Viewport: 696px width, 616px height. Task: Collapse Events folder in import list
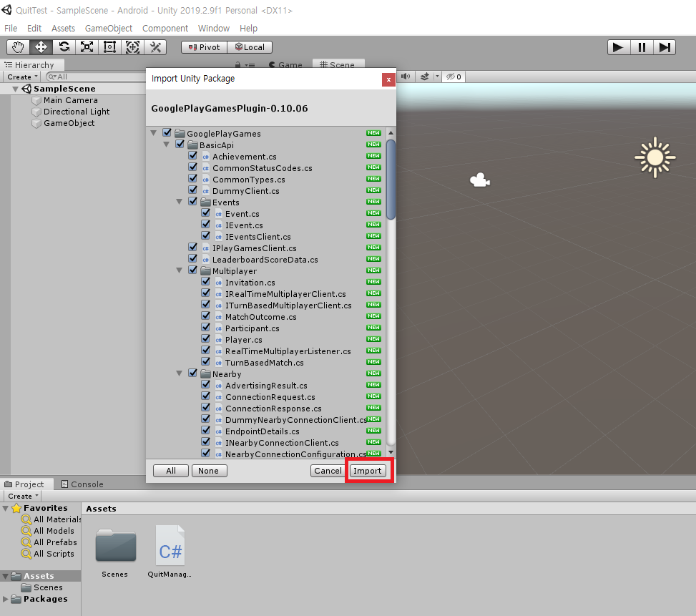point(180,202)
